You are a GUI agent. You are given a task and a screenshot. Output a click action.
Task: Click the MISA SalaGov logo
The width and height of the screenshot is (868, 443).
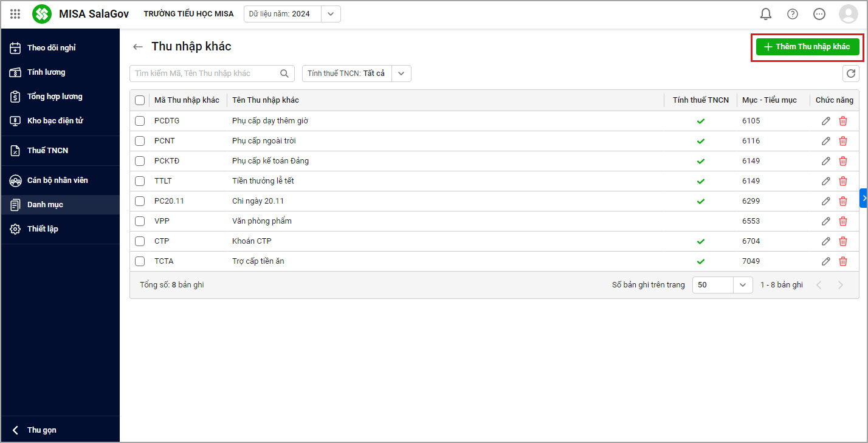click(42, 14)
